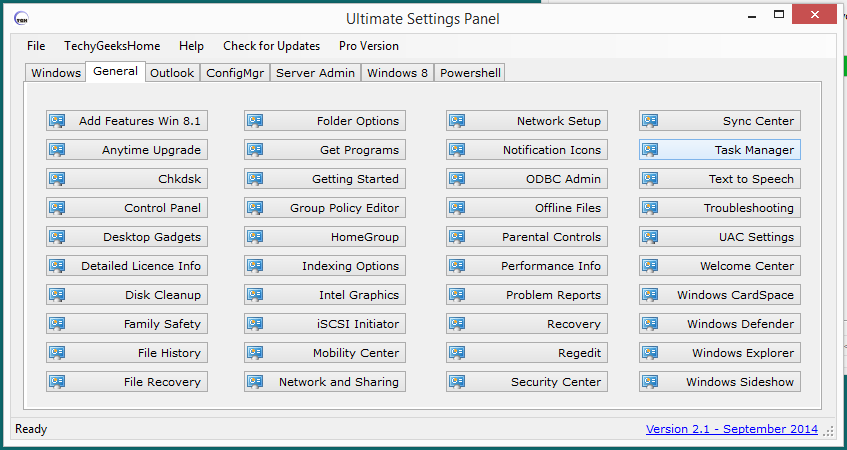Open Text to Speech settings
847x450 pixels.
pos(720,179)
